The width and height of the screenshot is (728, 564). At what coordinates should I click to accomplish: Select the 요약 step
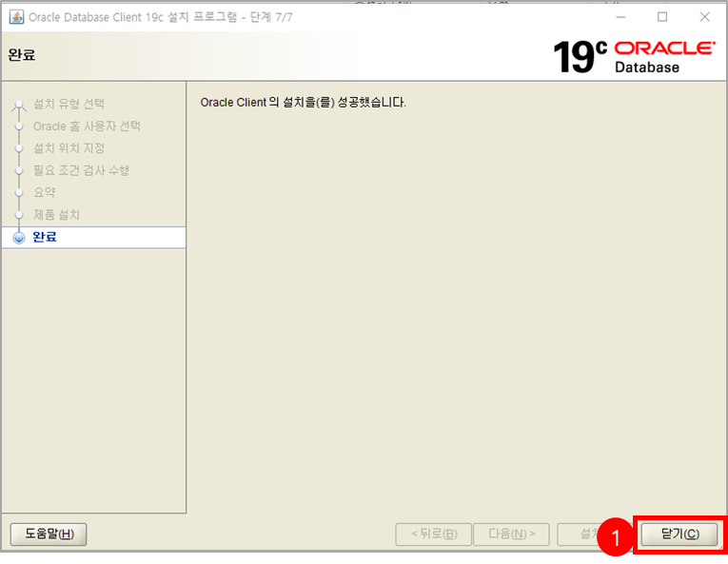(x=45, y=192)
